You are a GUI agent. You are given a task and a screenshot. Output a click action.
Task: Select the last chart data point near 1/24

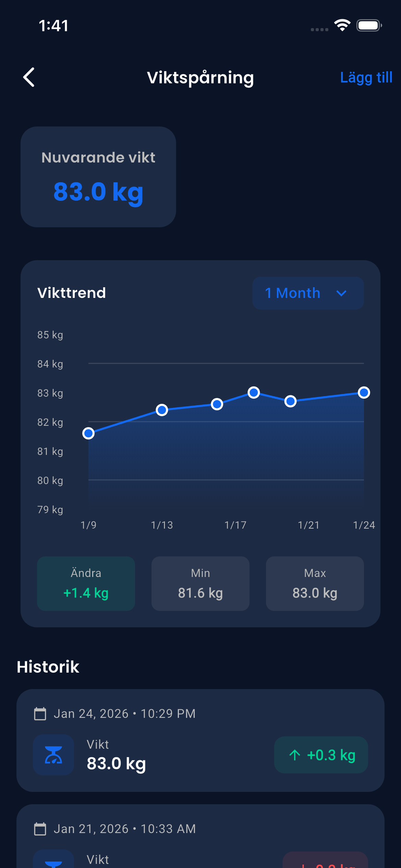pos(364,393)
